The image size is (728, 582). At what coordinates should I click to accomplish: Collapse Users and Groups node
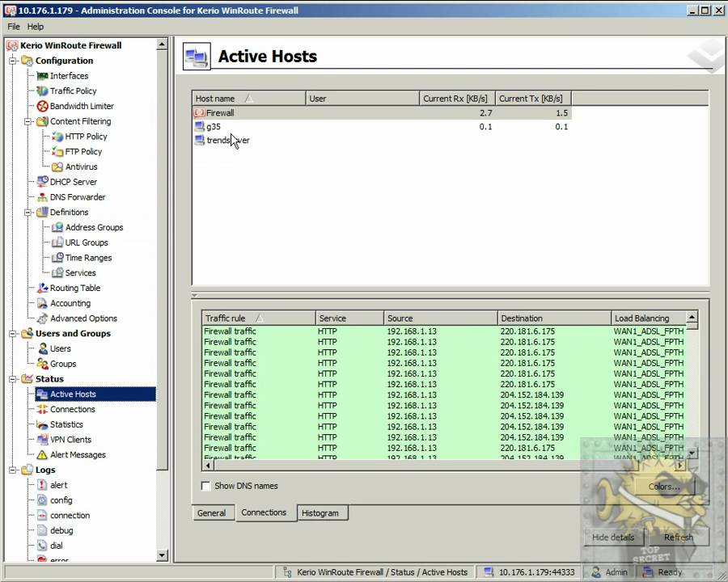click(x=12, y=334)
